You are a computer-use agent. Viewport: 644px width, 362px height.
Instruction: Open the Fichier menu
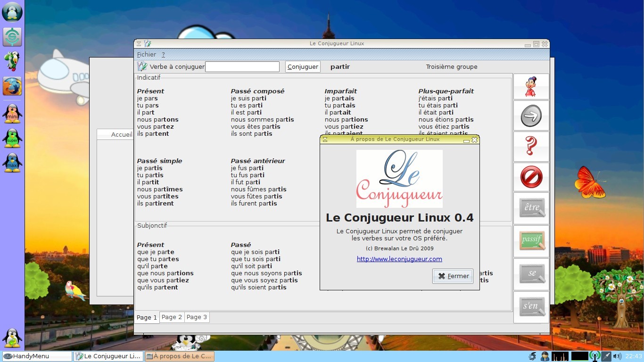click(x=146, y=55)
